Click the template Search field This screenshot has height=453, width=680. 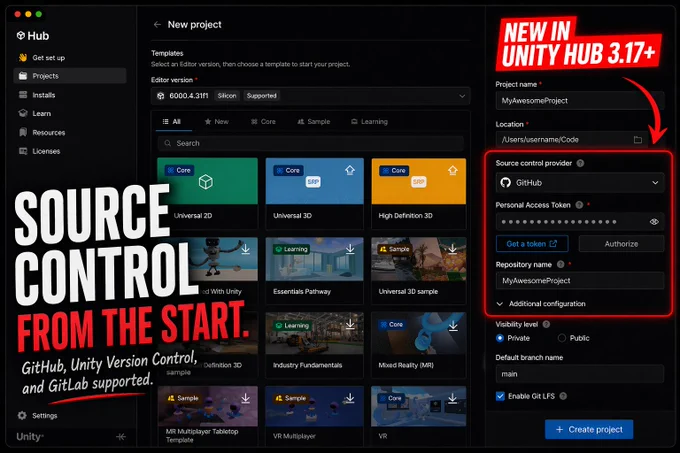(x=311, y=143)
